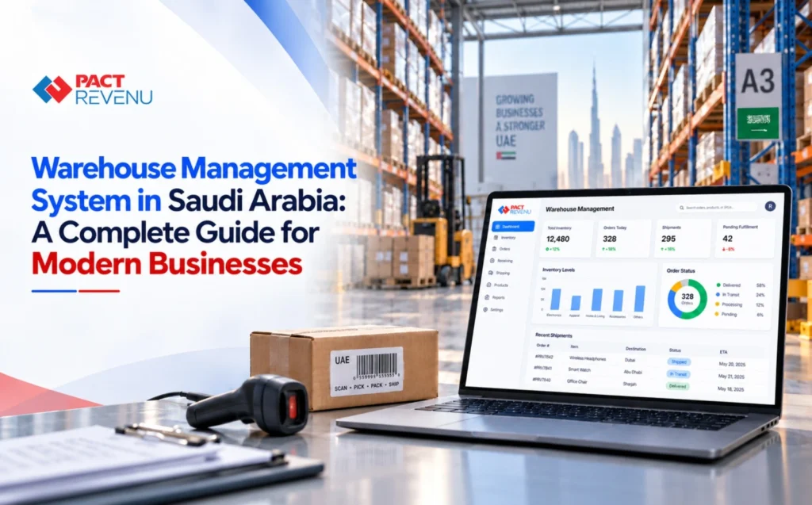Viewport: 812px width, 505px height.
Task: Click the Others bar in Inventory Levels
Action: pyautogui.click(x=640, y=299)
